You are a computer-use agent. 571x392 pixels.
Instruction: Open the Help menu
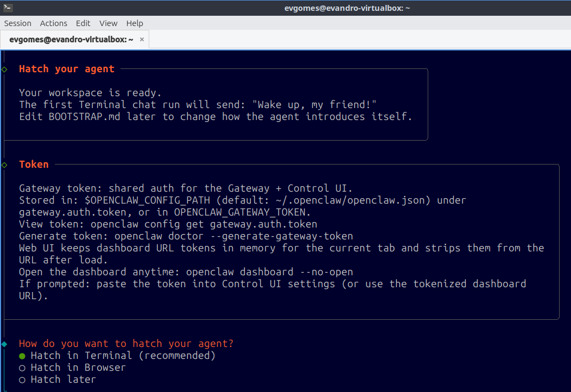135,23
